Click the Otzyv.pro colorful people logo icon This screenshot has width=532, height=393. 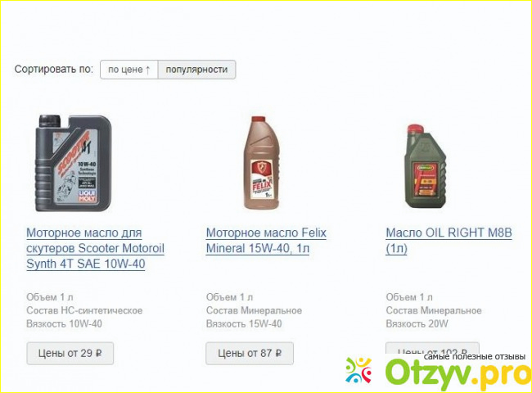point(358,370)
